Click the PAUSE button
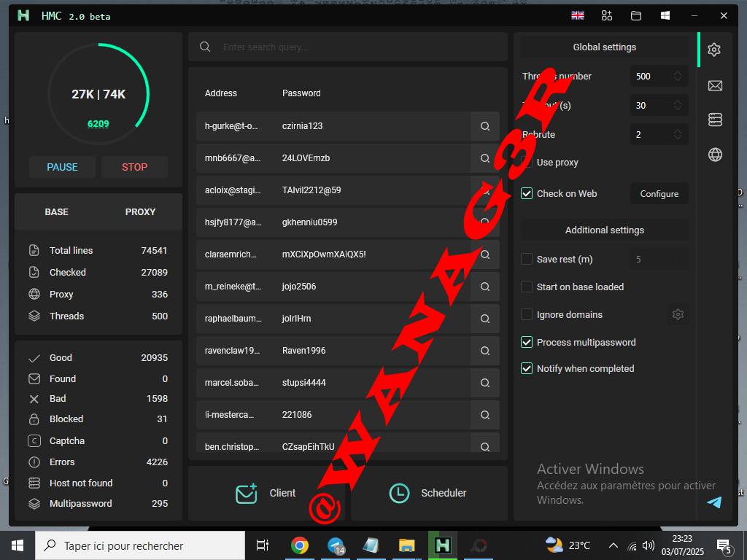 [x=63, y=167]
